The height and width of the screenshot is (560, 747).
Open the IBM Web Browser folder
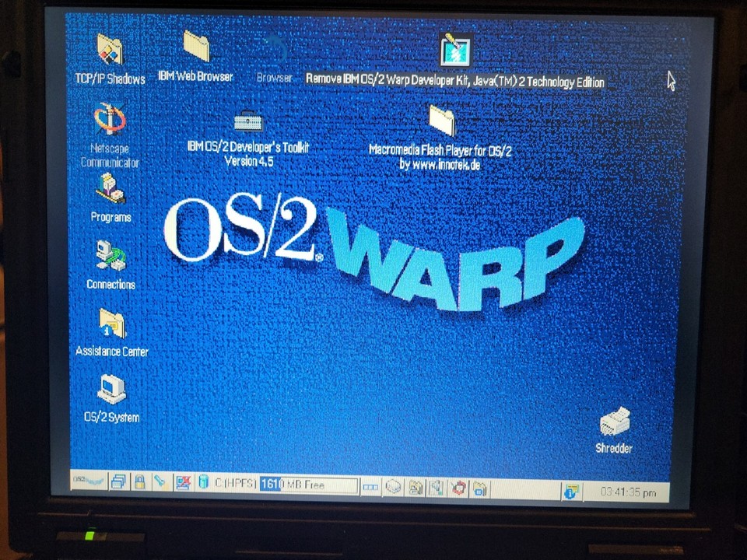tap(196, 48)
